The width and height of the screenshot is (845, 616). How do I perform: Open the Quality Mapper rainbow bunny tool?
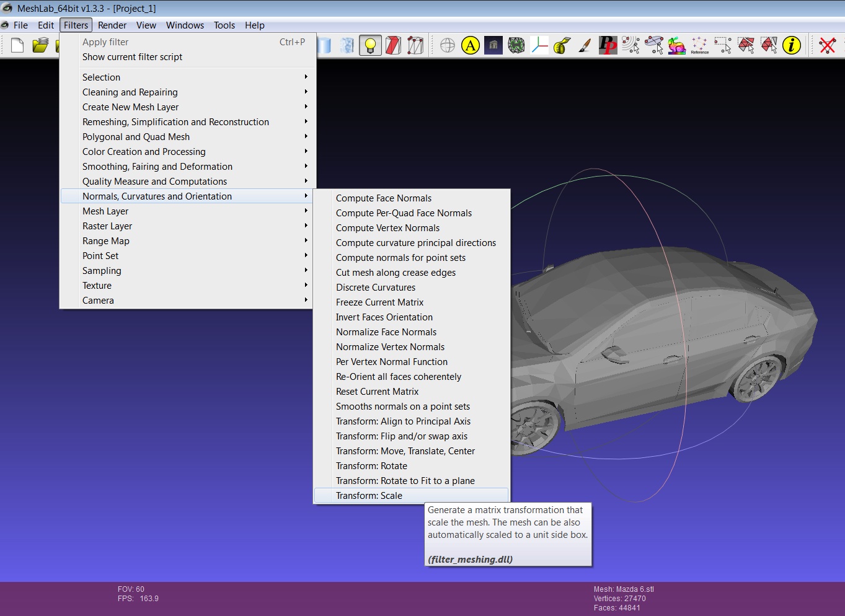676,45
